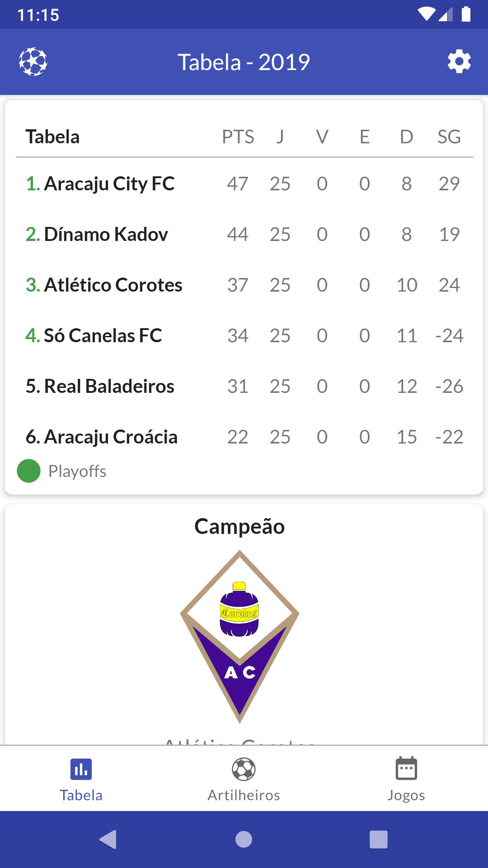Tap the Tabela bar chart icon
The height and width of the screenshot is (868, 488).
click(x=81, y=769)
